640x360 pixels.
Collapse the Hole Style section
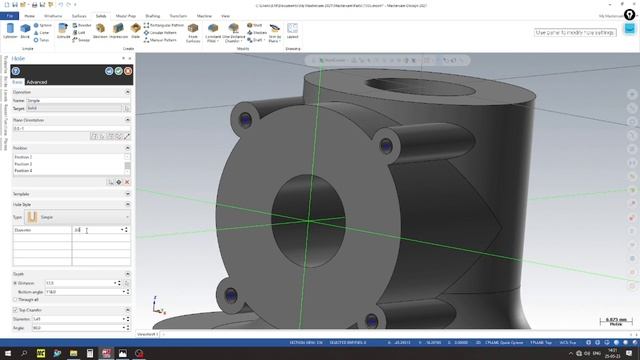[x=127, y=204]
